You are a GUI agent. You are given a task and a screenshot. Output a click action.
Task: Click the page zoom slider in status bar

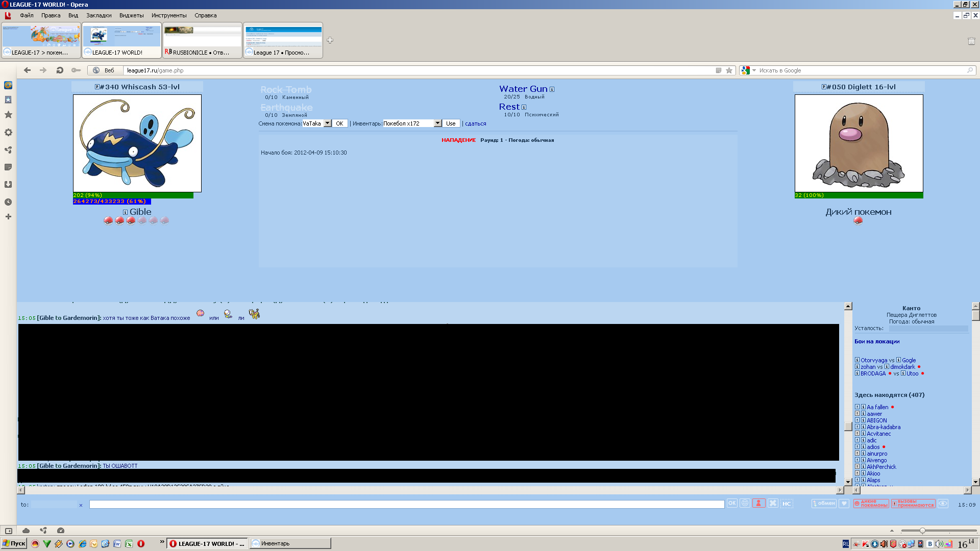click(939, 531)
